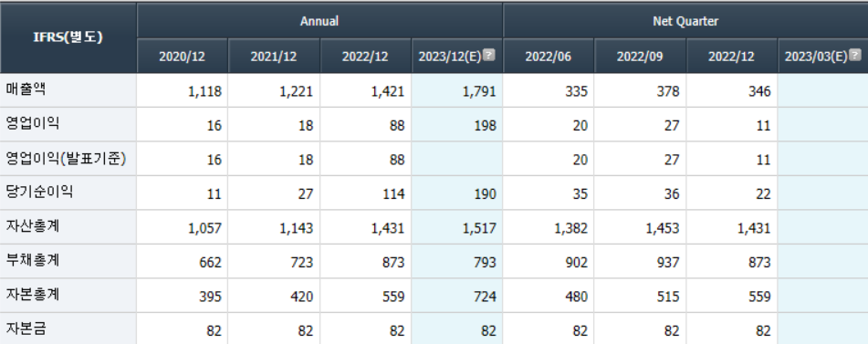Select the 부채총계 row label
Image resolution: width=868 pixels, height=344 pixels.
(33, 260)
